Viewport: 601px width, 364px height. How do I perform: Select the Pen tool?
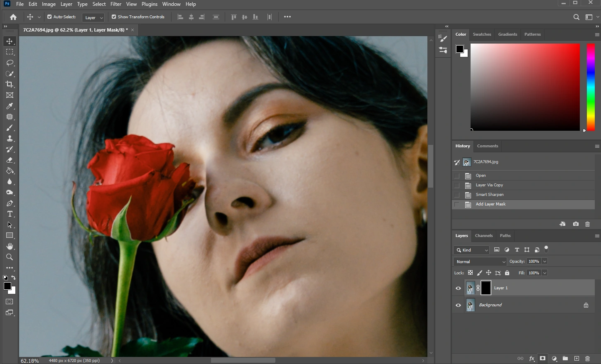coord(10,203)
